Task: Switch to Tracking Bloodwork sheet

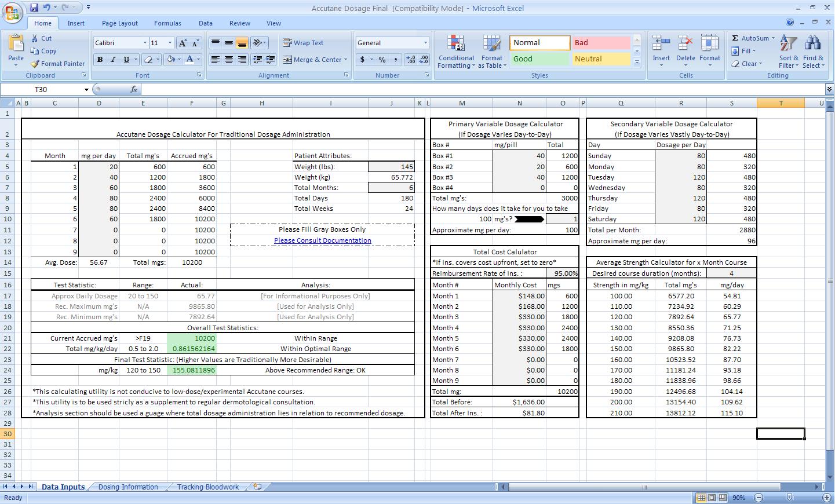Action: pos(208,487)
